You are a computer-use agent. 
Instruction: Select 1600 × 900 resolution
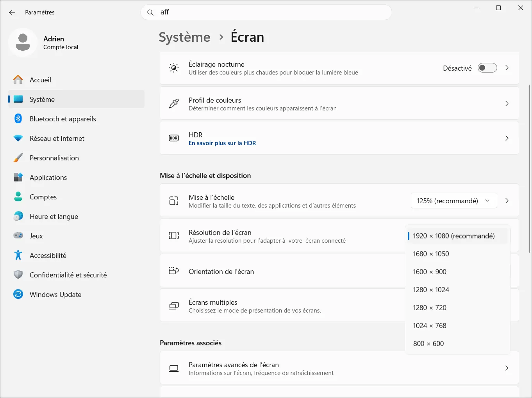[458, 272]
